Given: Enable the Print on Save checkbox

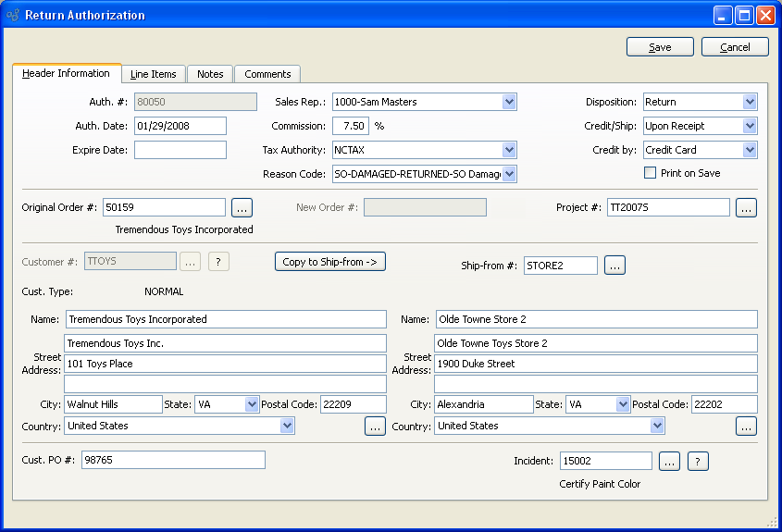Looking at the screenshot, I should [x=651, y=173].
